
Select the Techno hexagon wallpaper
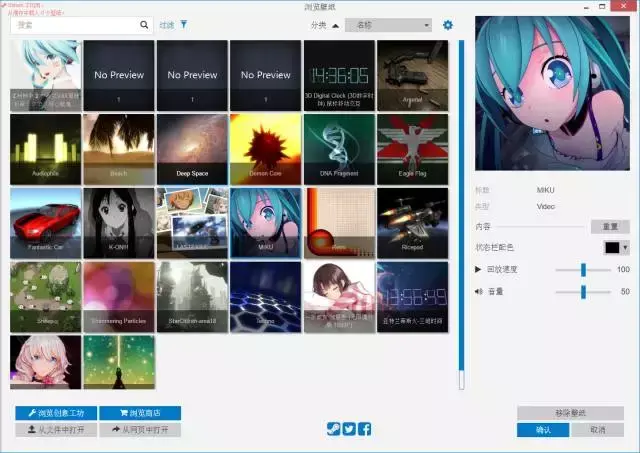point(266,297)
